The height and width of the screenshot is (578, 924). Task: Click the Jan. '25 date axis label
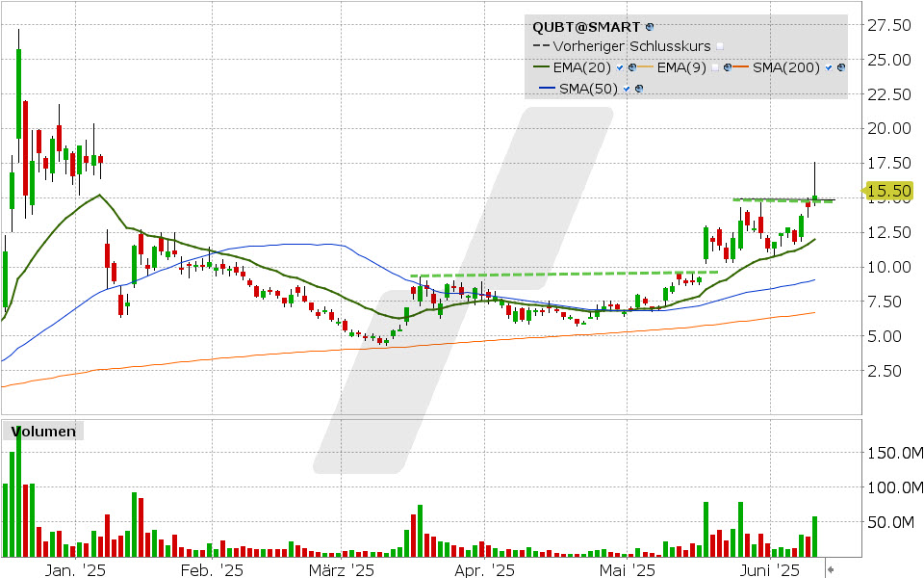(x=75, y=570)
